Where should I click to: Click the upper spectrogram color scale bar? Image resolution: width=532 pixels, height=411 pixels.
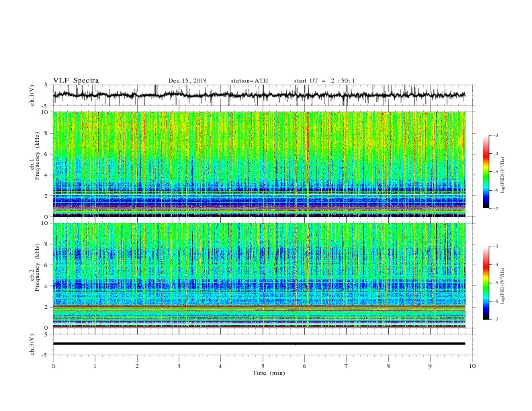486,172
